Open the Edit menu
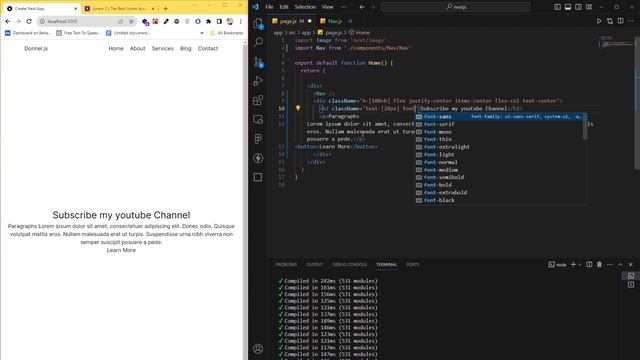640x360 pixels. [x=284, y=7]
